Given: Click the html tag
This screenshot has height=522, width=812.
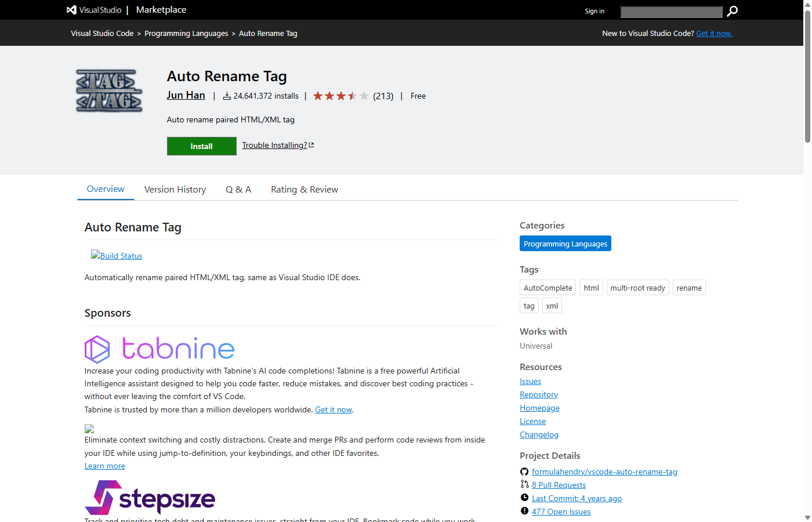Looking at the screenshot, I should [592, 288].
